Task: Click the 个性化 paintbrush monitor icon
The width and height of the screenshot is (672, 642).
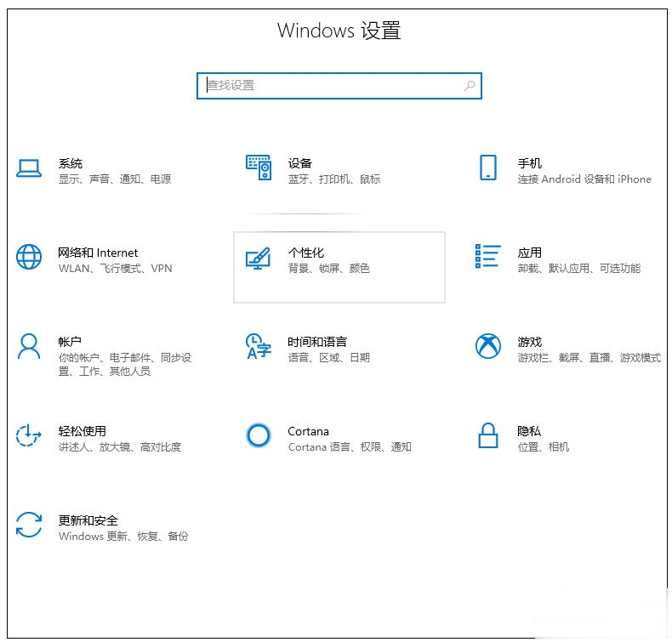Action: point(258,259)
